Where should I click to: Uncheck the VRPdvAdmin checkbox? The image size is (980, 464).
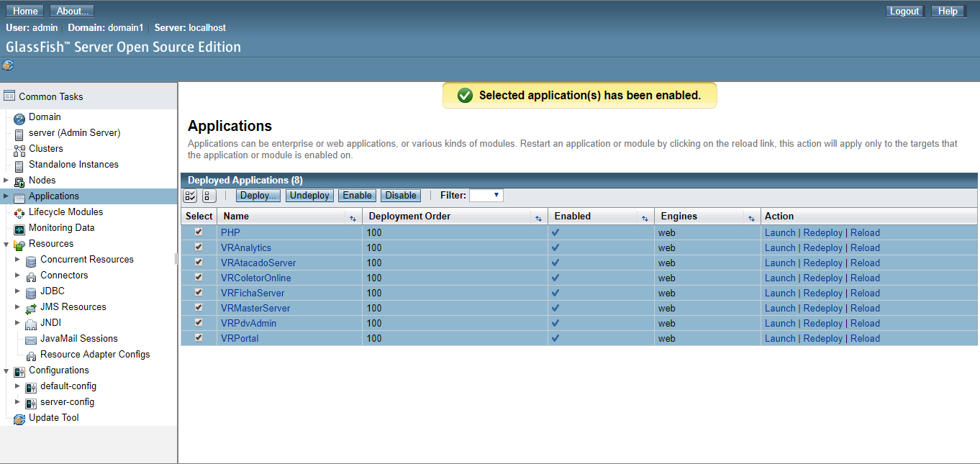199,322
